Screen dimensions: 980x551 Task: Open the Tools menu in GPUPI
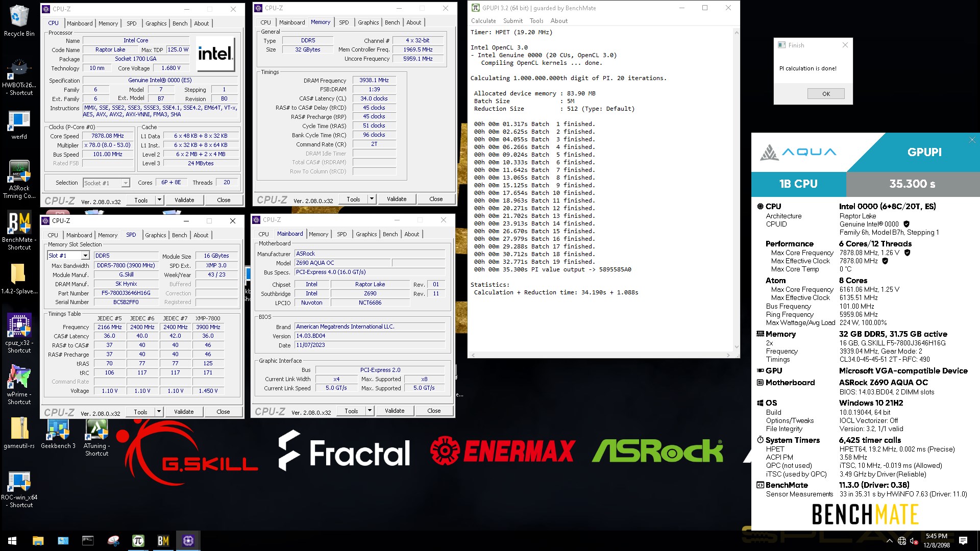tap(536, 21)
